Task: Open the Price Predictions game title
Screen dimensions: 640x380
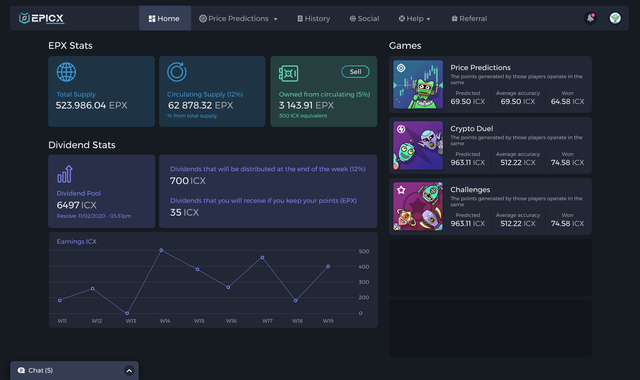Action: tap(480, 68)
